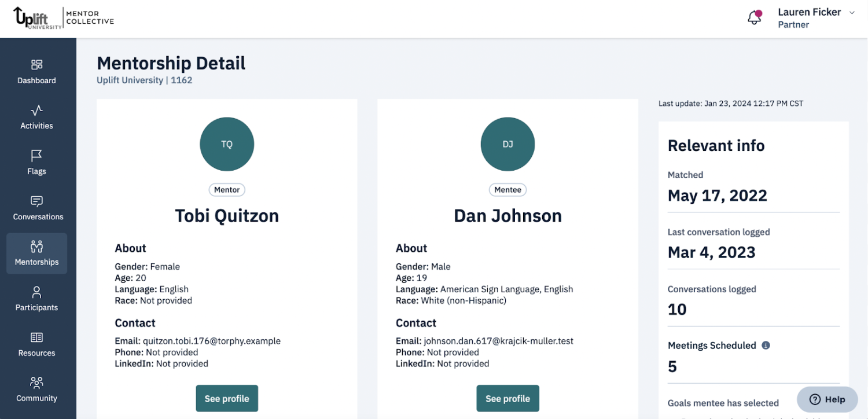The image size is (868, 419).
Task: Click the Resources book icon
Action: click(x=36, y=337)
